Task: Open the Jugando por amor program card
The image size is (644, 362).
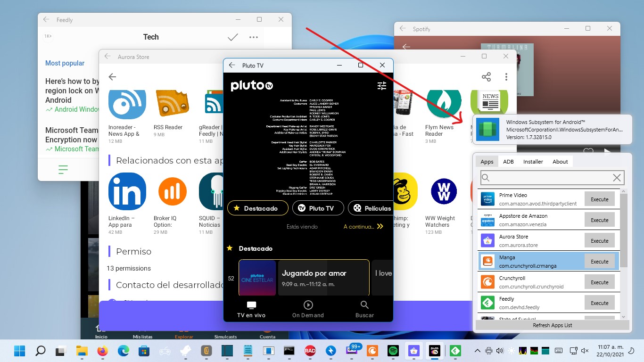Action: click(x=323, y=278)
